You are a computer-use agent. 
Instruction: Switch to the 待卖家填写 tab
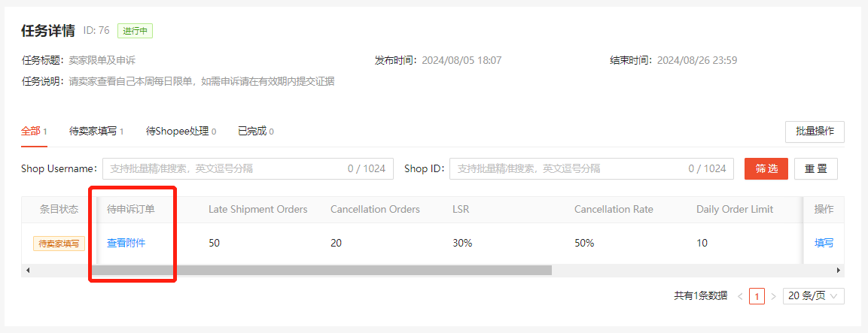click(96, 132)
